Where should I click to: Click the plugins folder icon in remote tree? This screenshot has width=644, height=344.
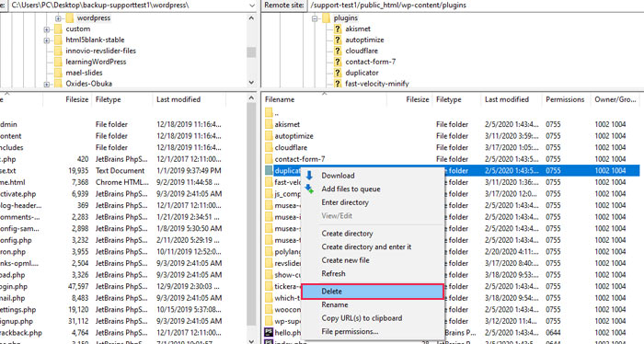coord(327,17)
